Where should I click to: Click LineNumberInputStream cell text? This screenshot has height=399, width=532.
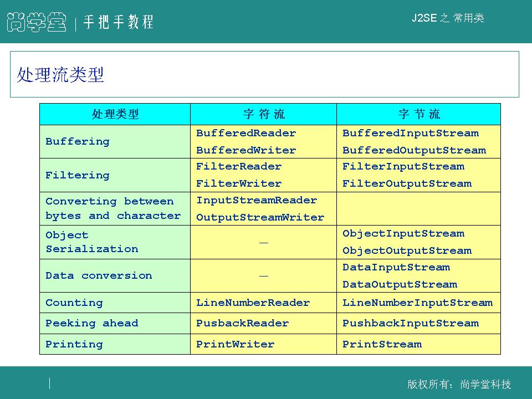418,303
